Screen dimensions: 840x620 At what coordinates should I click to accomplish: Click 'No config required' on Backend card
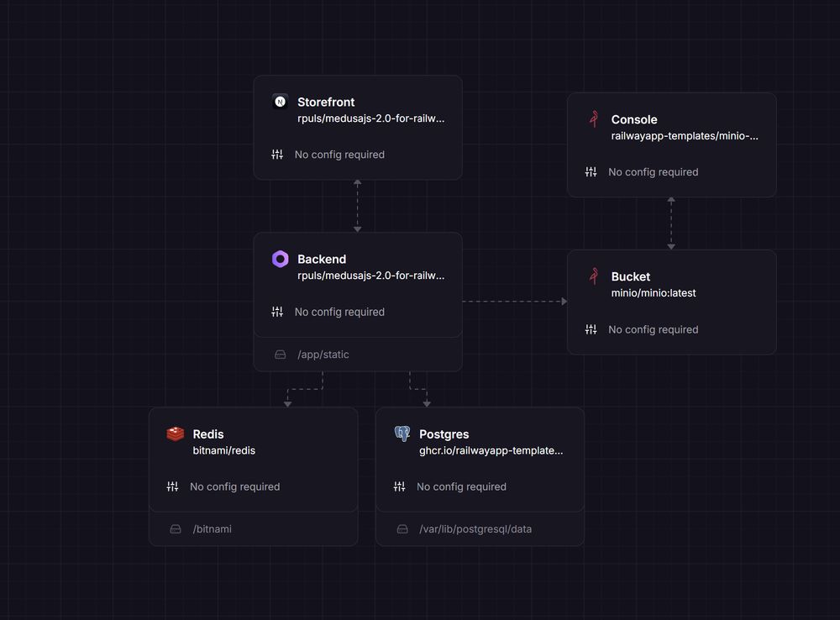point(339,312)
